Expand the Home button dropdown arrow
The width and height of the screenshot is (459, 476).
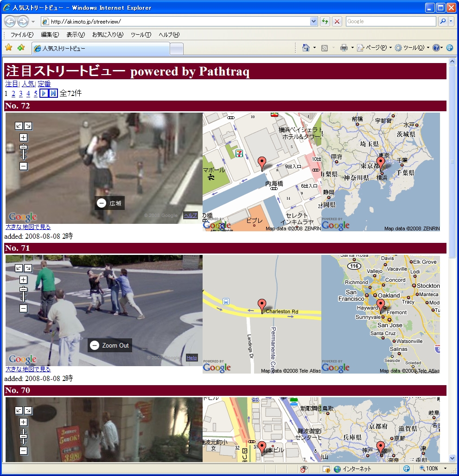click(314, 48)
